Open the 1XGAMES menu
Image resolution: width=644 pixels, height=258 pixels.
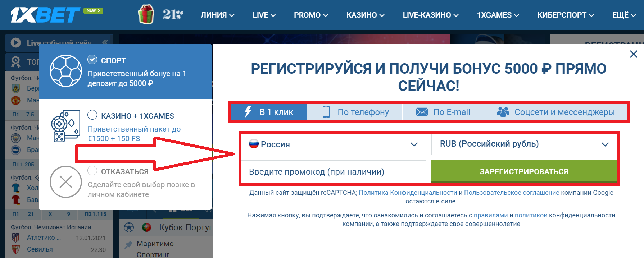click(498, 15)
